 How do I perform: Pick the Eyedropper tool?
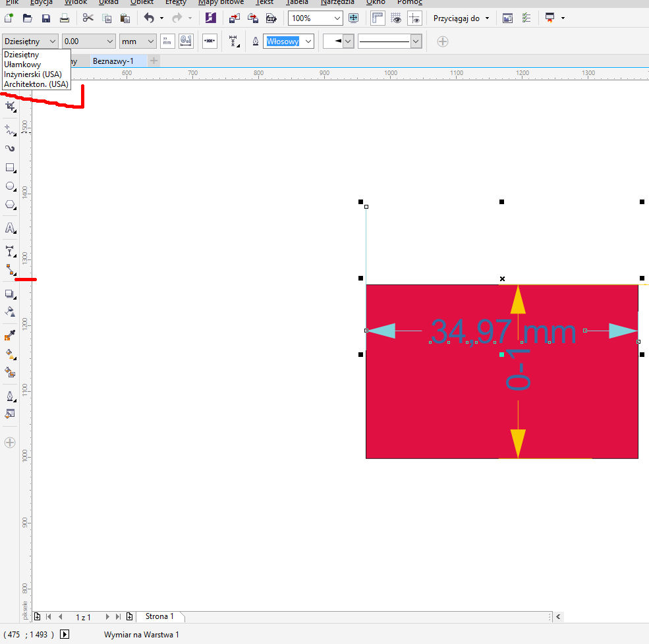(x=10, y=336)
